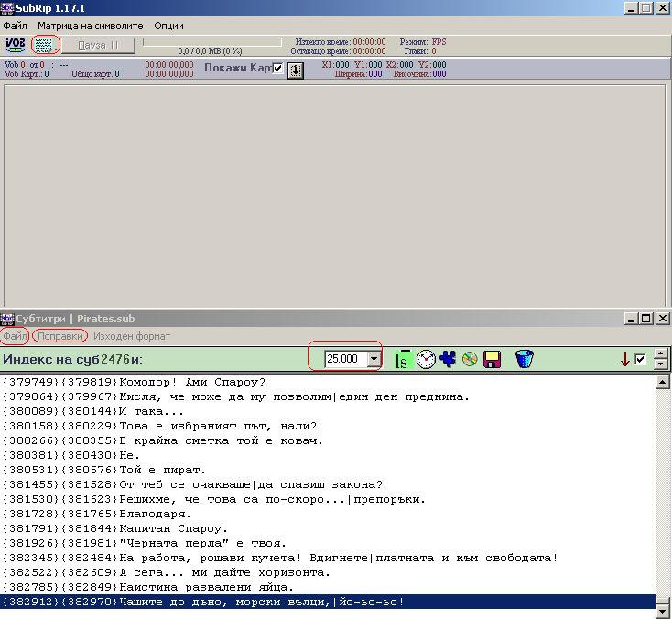
Task: Clear subtitles with the trash bin icon
Action: (524, 359)
